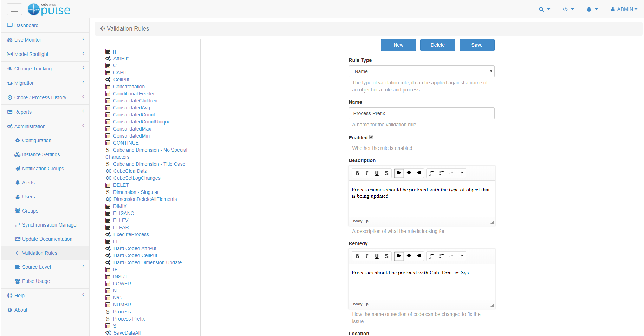This screenshot has height=336, width=644.
Task: Collapse Administration sidebar section
Action: pyautogui.click(x=45, y=126)
